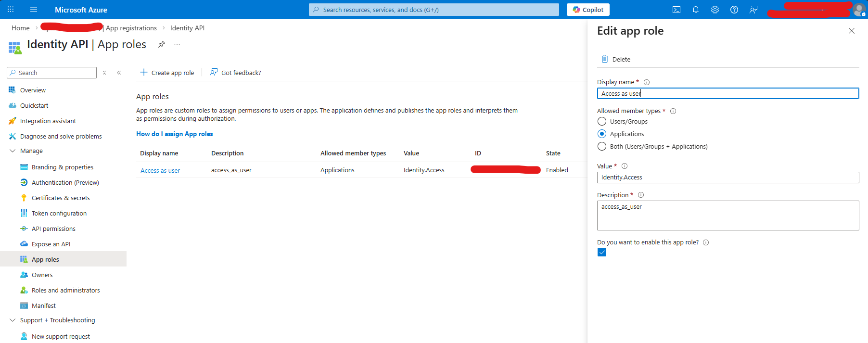Open the Azure apps grid launcher

click(11, 10)
